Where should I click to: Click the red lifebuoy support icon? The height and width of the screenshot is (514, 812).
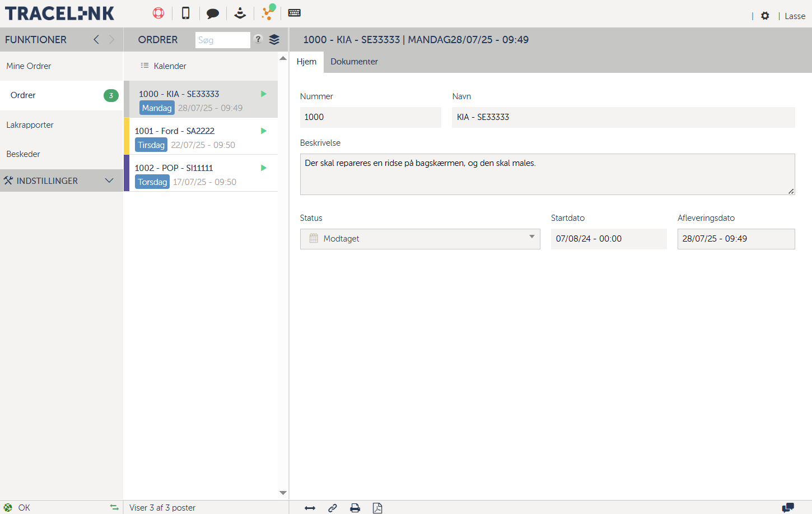[158, 13]
